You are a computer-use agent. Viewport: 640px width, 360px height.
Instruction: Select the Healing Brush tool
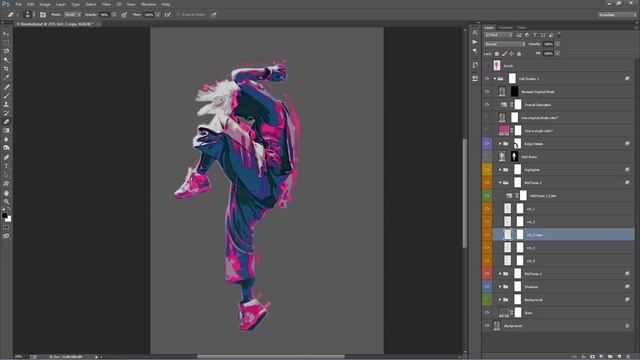[6, 87]
